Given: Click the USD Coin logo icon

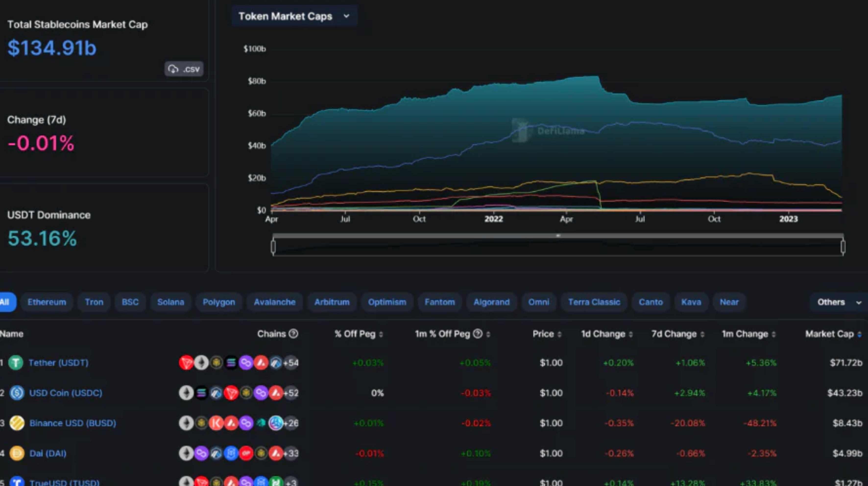Looking at the screenshot, I should [x=17, y=393].
